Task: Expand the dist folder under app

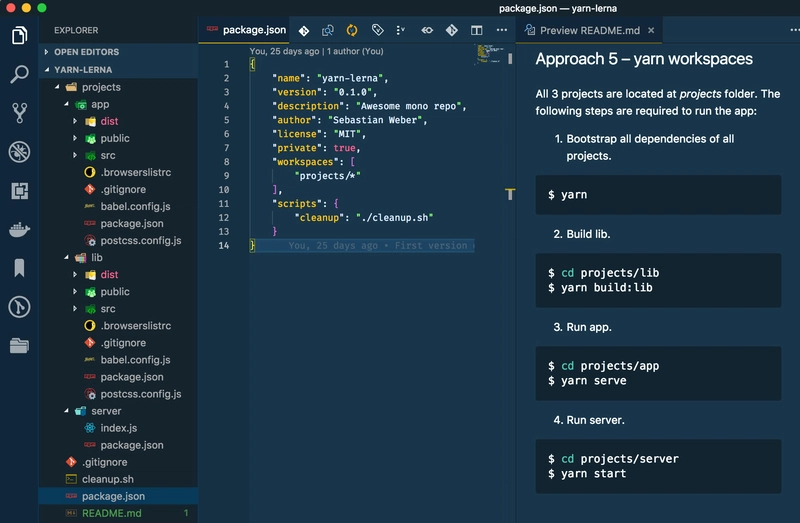Action: click(108, 121)
